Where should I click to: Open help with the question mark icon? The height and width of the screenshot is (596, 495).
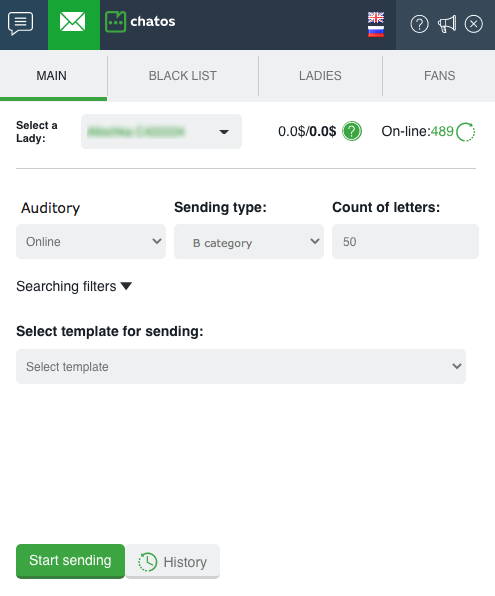[419, 24]
